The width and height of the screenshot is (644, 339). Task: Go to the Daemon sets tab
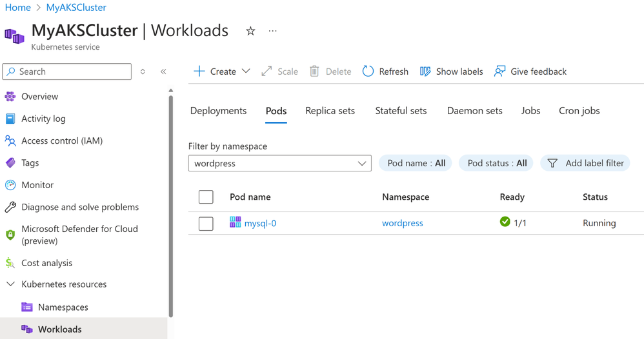click(x=474, y=111)
